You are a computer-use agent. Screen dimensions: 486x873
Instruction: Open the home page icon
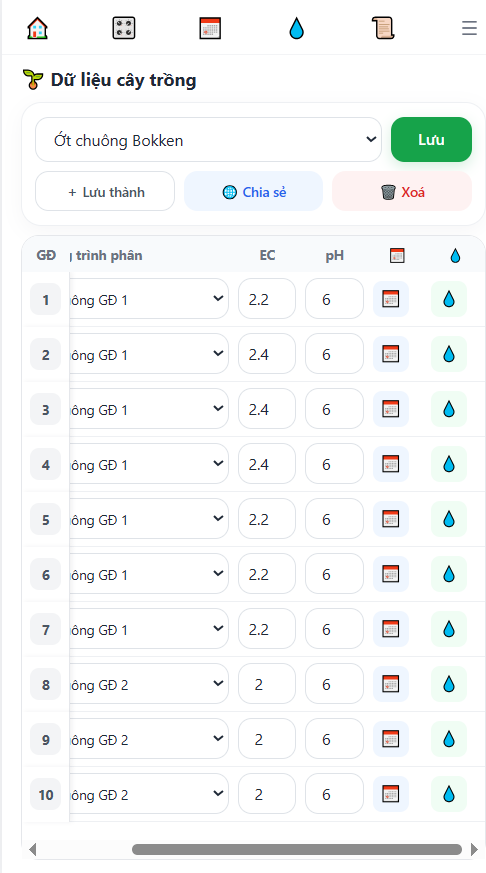[37, 28]
